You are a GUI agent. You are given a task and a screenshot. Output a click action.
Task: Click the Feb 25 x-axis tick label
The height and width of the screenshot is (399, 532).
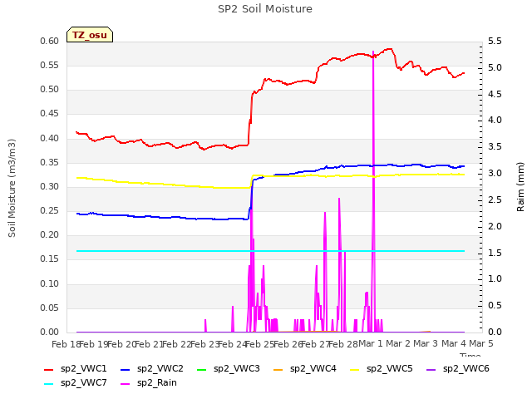click(260, 344)
